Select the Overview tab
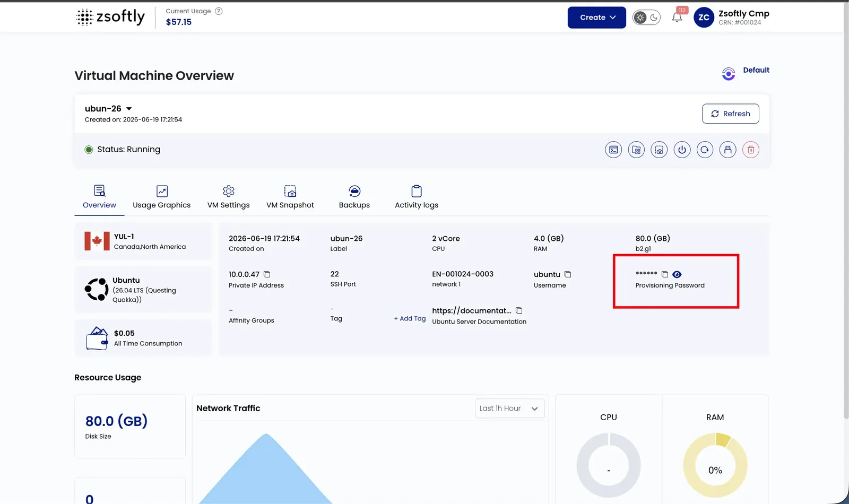Viewport: 849px width, 504px height. point(99,197)
